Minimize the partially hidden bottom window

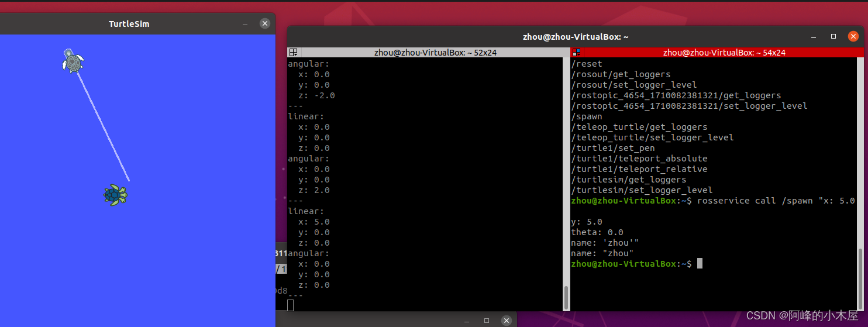pyautogui.click(x=467, y=320)
